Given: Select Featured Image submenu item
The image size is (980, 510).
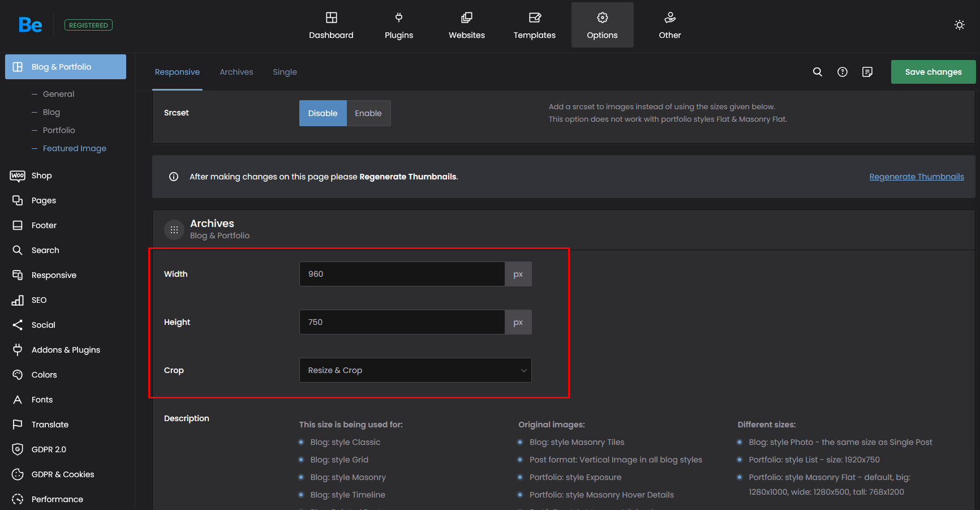Looking at the screenshot, I should 75,148.
